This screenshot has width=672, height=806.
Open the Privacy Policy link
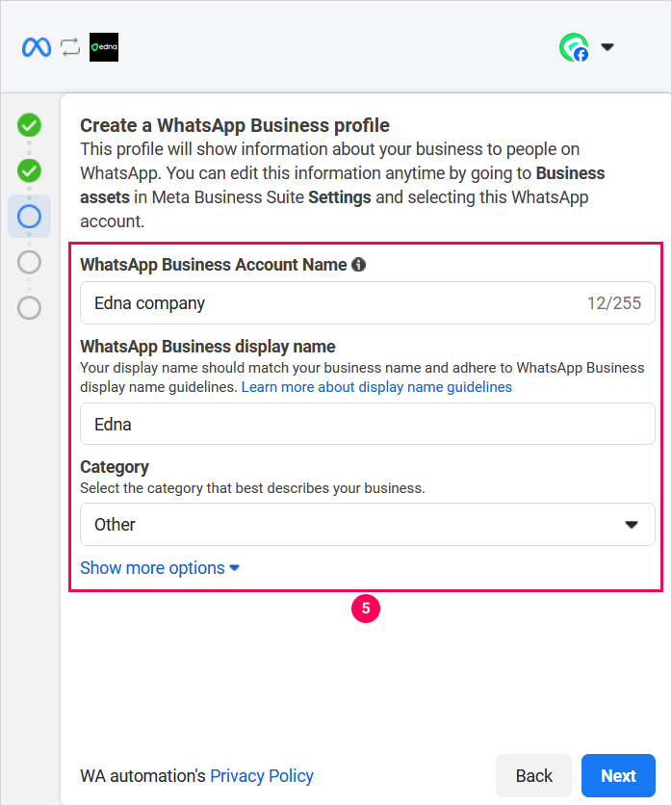pyautogui.click(x=262, y=776)
